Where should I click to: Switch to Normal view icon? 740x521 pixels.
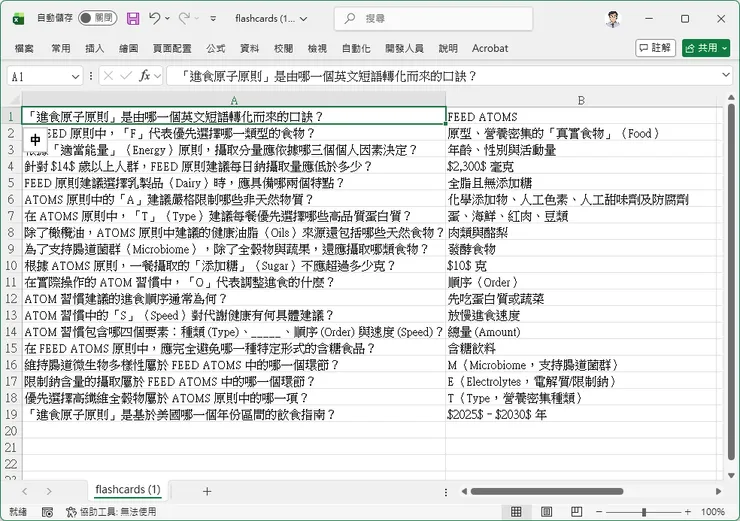pyautogui.click(x=516, y=512)
